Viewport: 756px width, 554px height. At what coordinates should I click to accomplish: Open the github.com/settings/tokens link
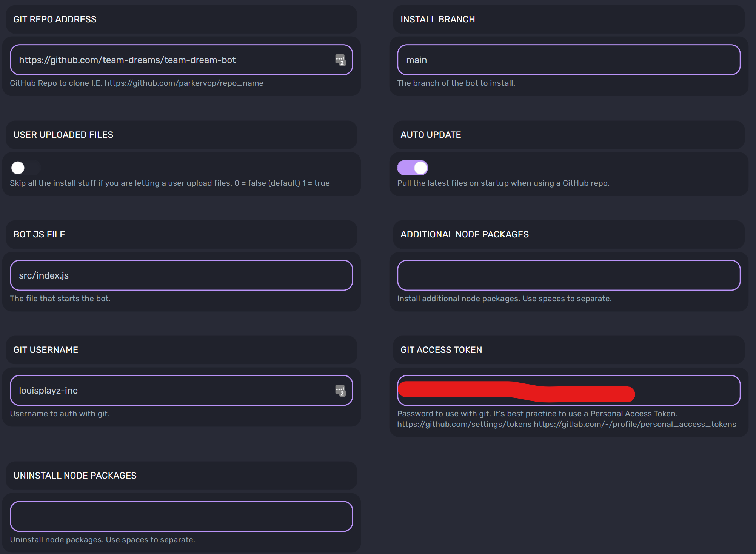pos(464,424)
